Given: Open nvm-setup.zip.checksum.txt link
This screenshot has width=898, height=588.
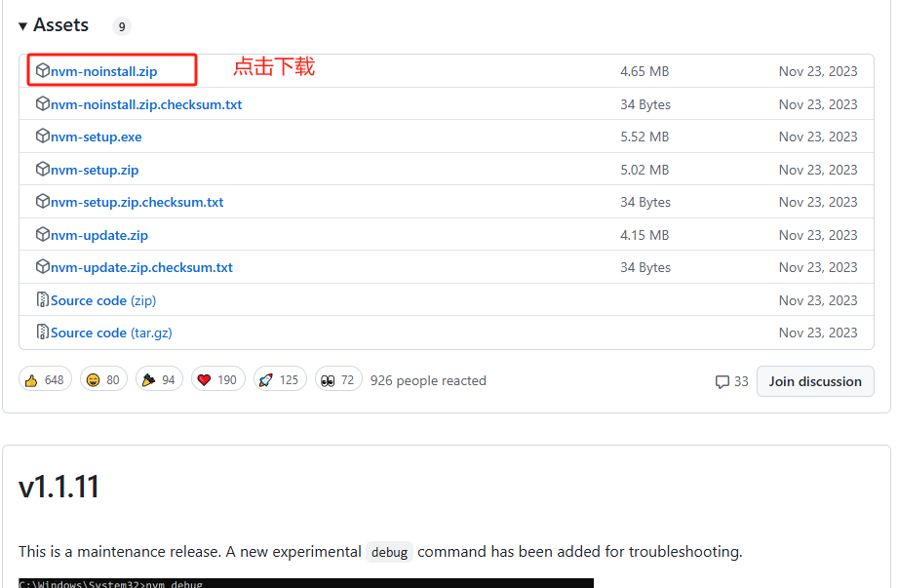Looking at the screenshot, I should (x=137, y=202).
